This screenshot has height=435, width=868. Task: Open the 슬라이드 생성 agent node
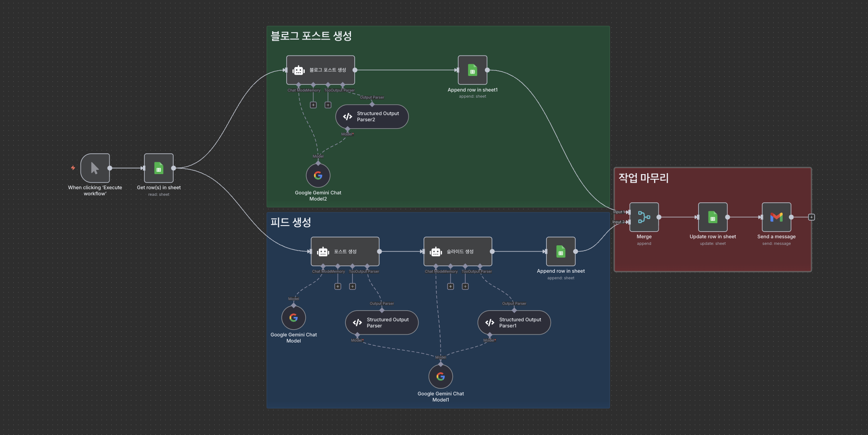[x=458, y=251]
